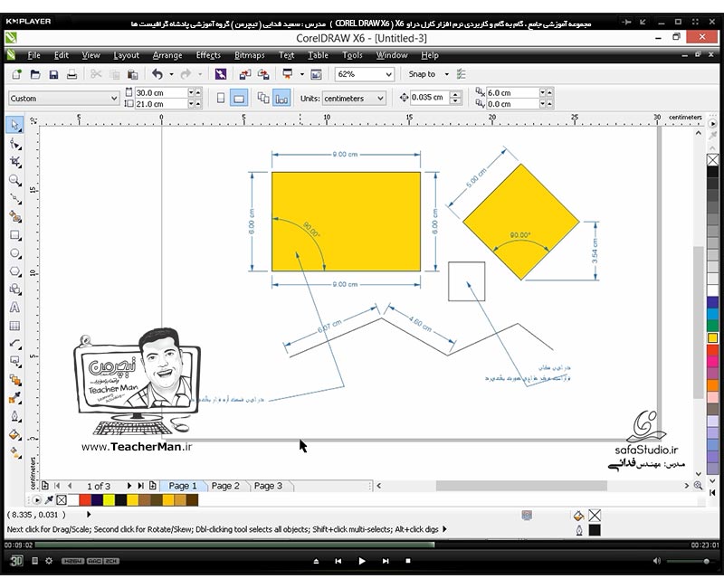724x588 pixels.
Task: Switch to the Page 3 tab
Action: tap(268, 486)
